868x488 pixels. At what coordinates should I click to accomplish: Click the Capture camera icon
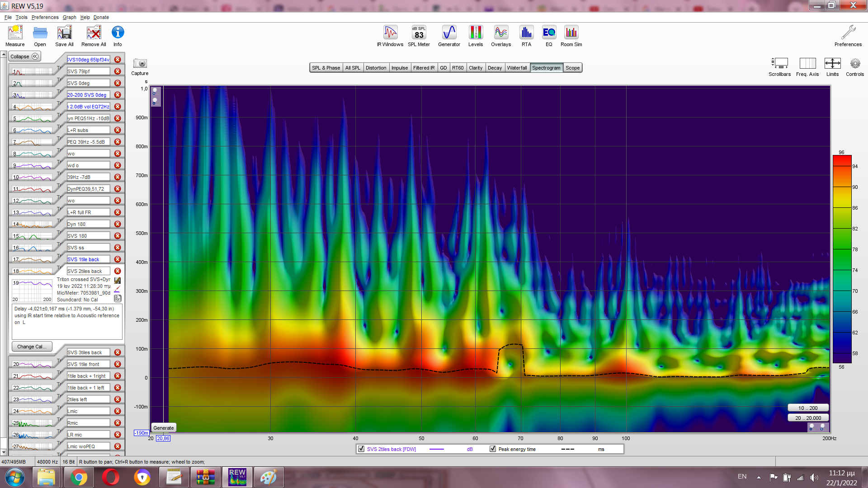(140, 64)
